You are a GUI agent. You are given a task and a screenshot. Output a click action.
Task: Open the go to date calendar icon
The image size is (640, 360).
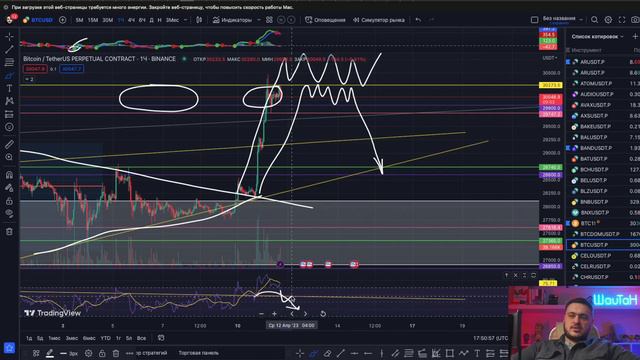coord(161,338)
